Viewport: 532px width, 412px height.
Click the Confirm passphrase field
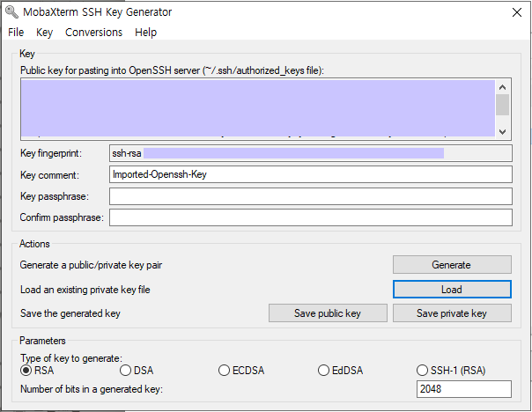coord(311,217)
